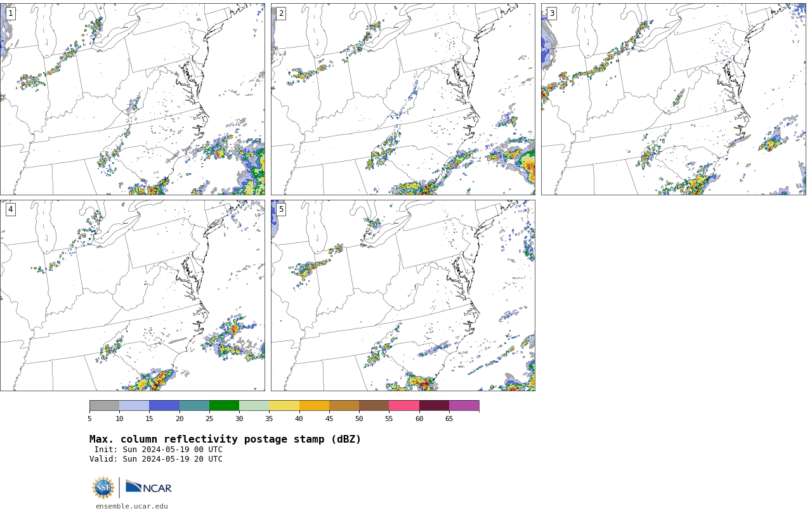Click the colorbar tick label 50
Screen dimensions: 812x513
tap(359, 419)
